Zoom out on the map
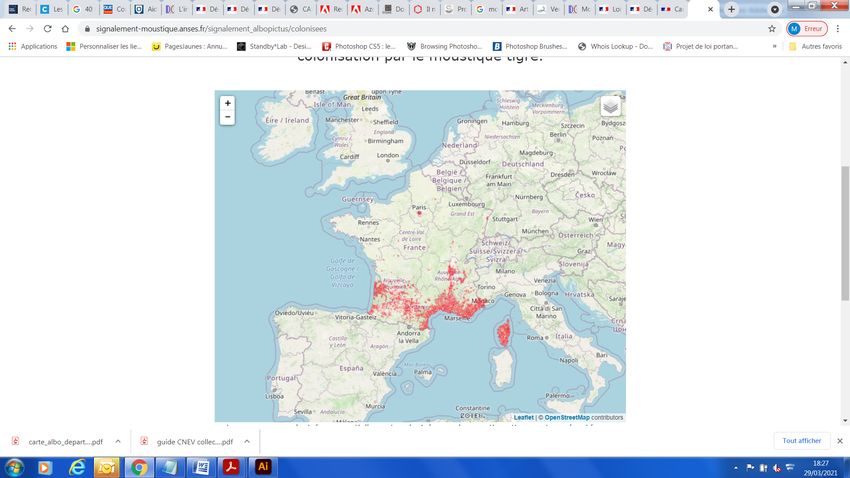 coord(228,117)
